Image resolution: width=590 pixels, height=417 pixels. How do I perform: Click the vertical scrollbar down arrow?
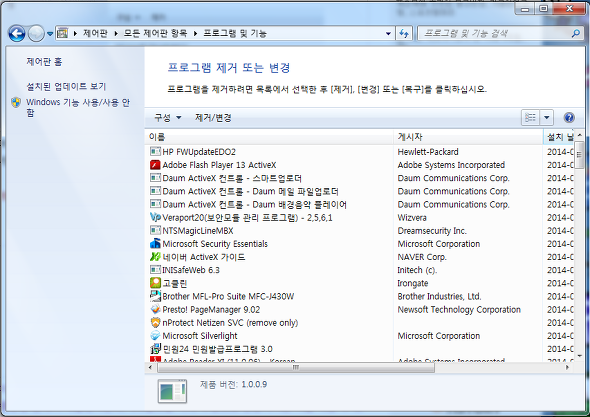click(x=579, y=356)
